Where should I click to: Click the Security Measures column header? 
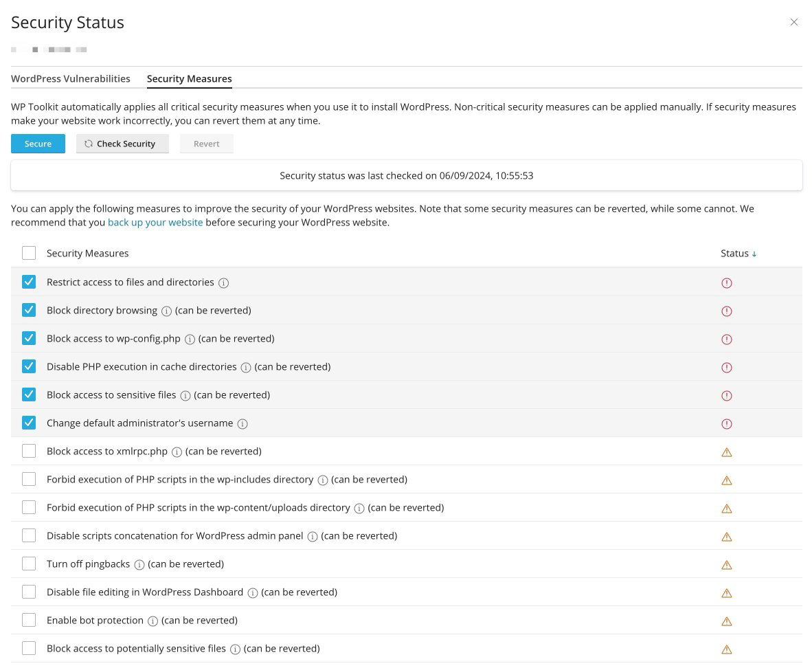pyautogui.click(x=87, y=254)
